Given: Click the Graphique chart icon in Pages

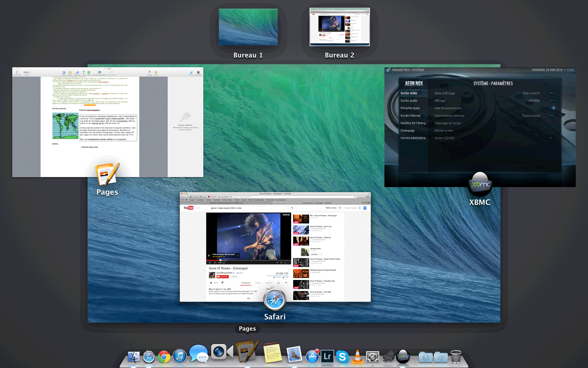Looking at the screenshot, I should coord(77,72).
